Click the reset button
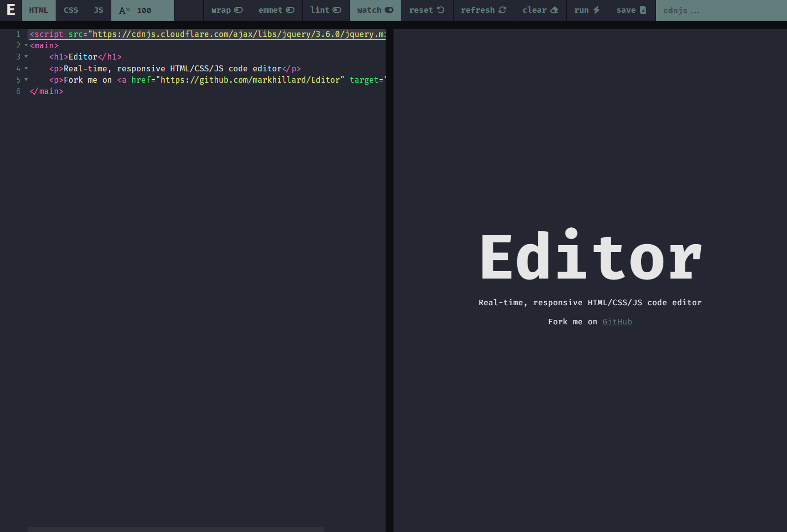This screenshot has width=787, height=532. (x=427, y=10)
